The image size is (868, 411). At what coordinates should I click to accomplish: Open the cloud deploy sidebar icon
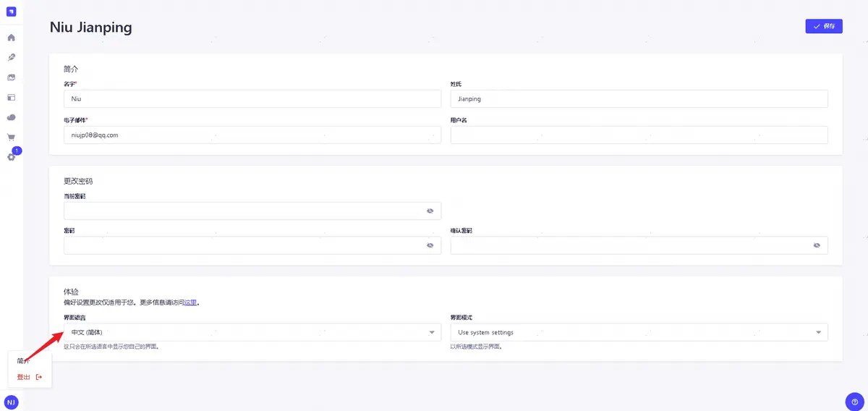tap(11, 117)
